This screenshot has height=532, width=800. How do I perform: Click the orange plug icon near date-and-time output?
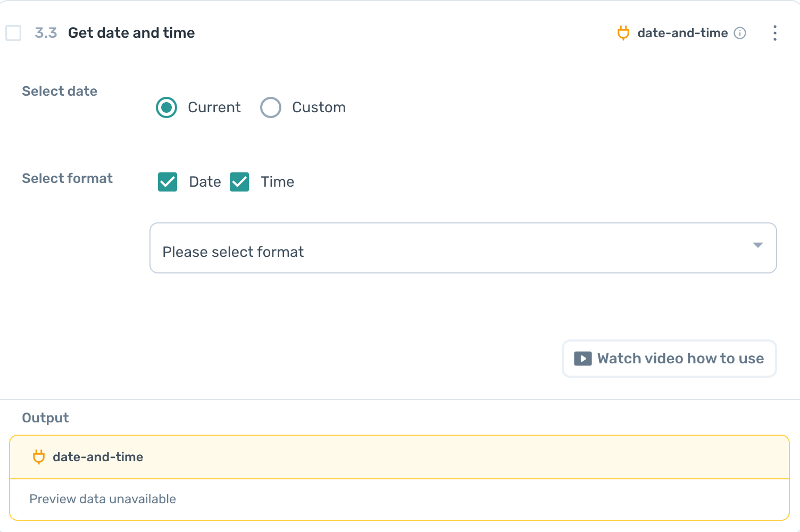(38, 457)
